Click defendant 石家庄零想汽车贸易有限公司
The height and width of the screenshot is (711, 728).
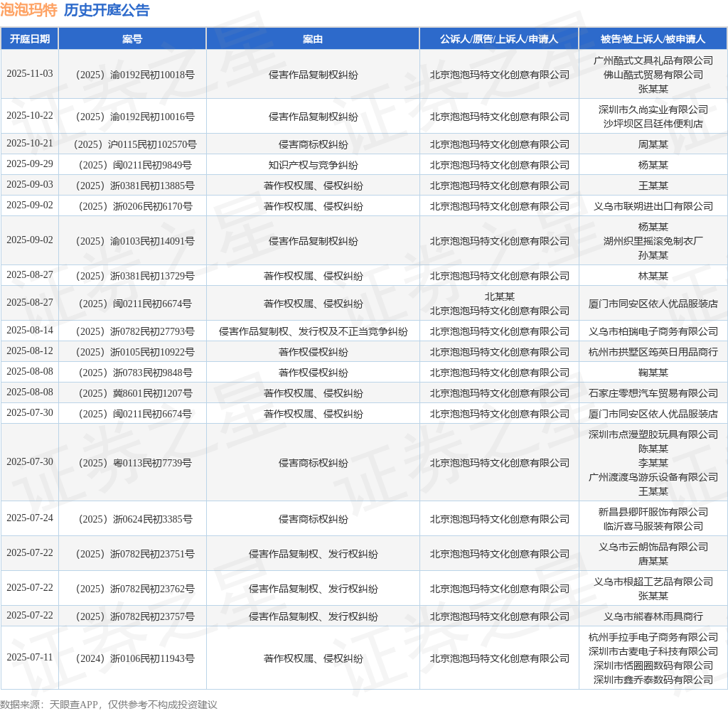tap(653, 393)
